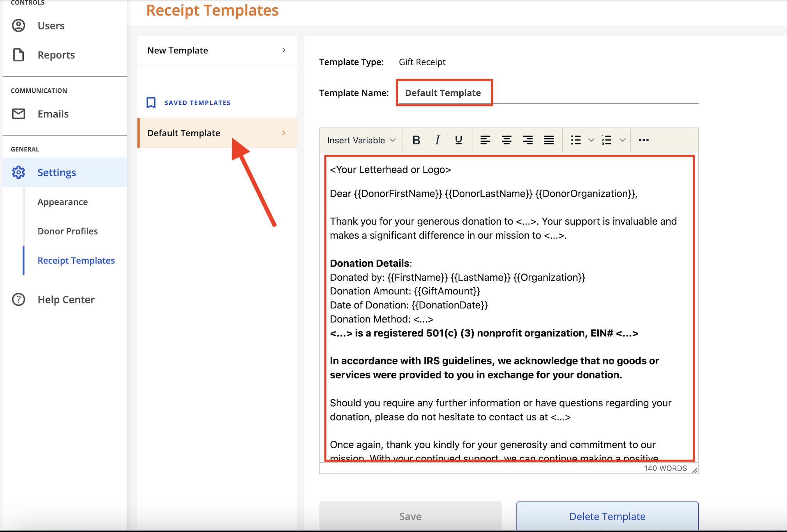The image size is (787, 532).
Task: Justify text in editor toolbar
Action: tap(549, 140)
